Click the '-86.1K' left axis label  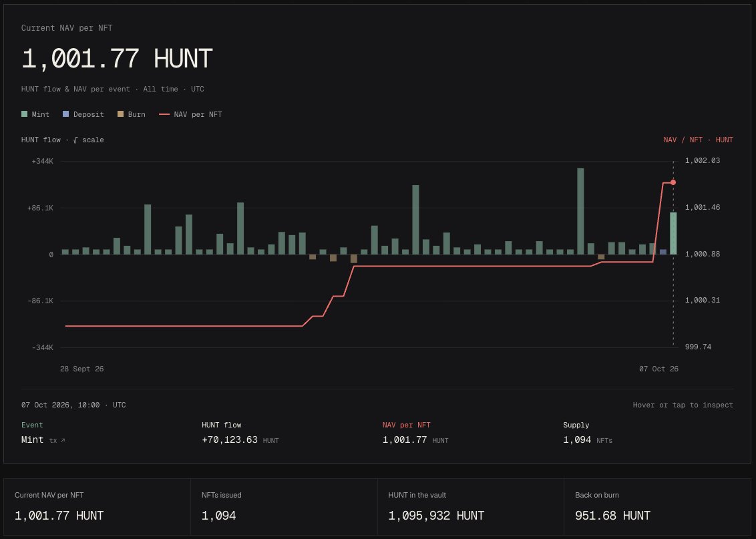[41, 301]
